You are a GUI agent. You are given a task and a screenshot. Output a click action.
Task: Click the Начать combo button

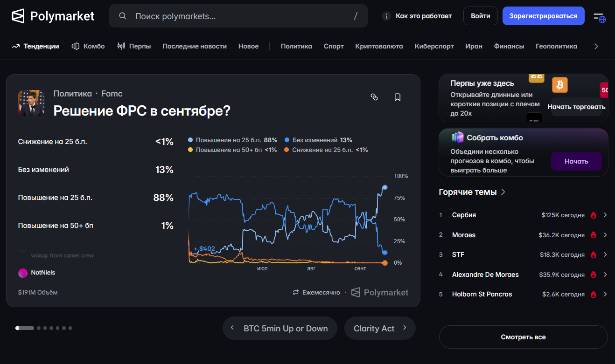576,161
